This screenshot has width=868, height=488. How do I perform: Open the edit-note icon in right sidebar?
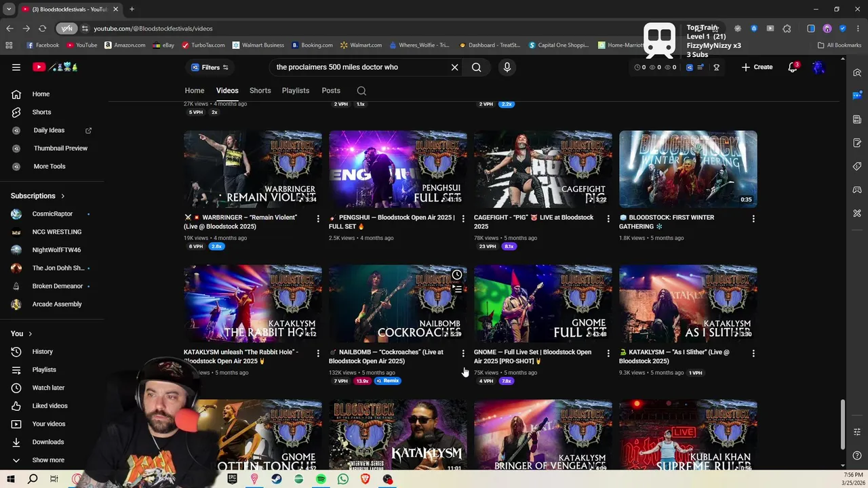857,143
